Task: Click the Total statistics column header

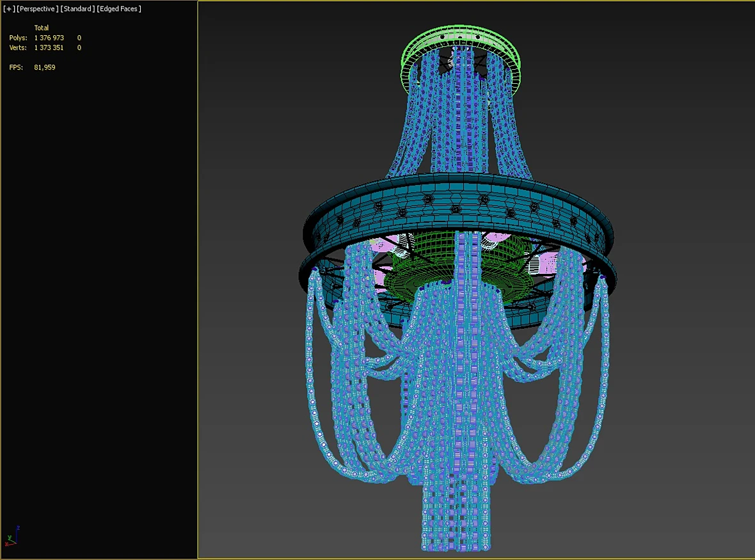Action: click(42, 28)
